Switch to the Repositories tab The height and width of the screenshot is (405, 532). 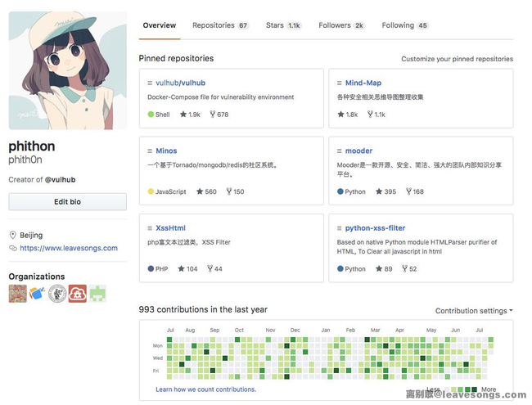point(220,25)
